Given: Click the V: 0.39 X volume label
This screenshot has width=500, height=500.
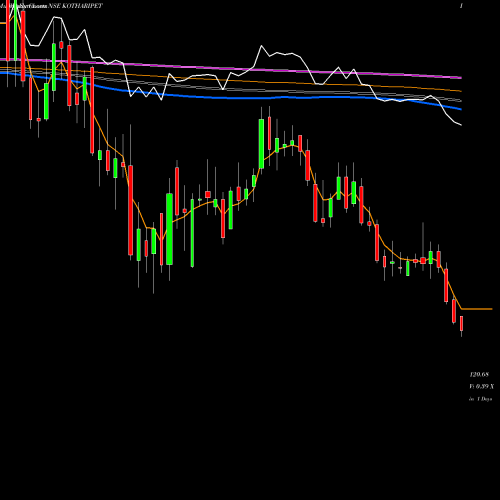Looking at the screenshot, I should (x=482, y=387).
